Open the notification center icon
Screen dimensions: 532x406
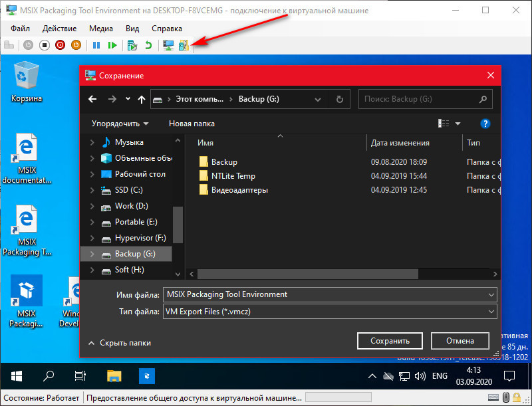(509, 376)
